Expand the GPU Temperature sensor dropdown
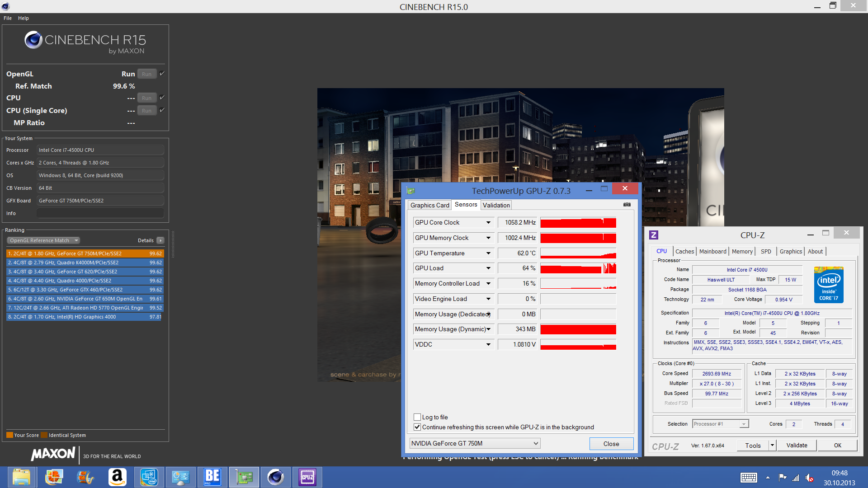Screen dimensions: 868x488 (488, 253)
